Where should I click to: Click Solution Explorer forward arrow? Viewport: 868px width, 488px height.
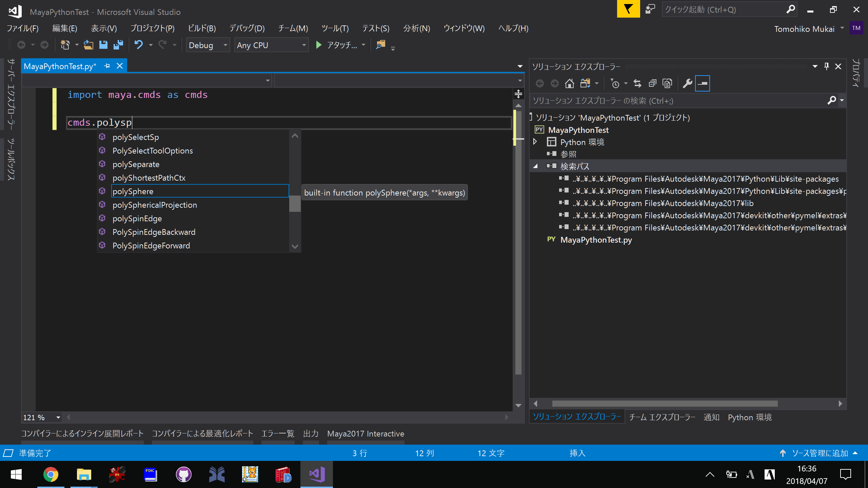tap(555, 83)
